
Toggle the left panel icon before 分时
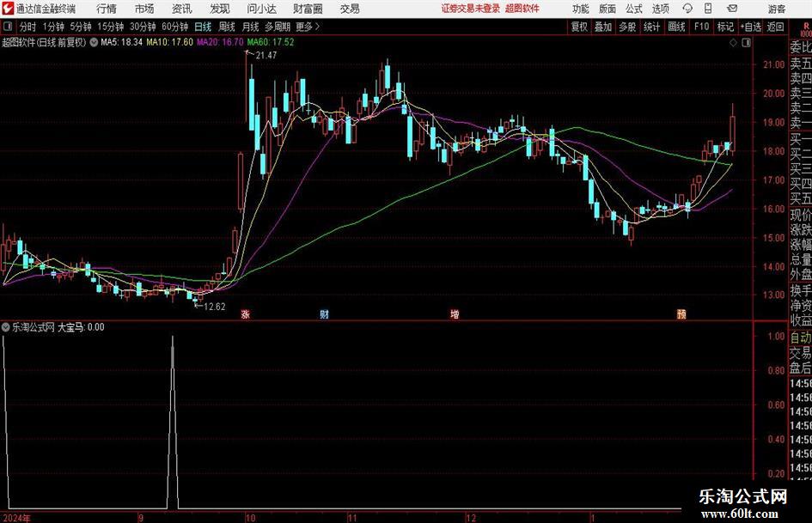[7, 27]
